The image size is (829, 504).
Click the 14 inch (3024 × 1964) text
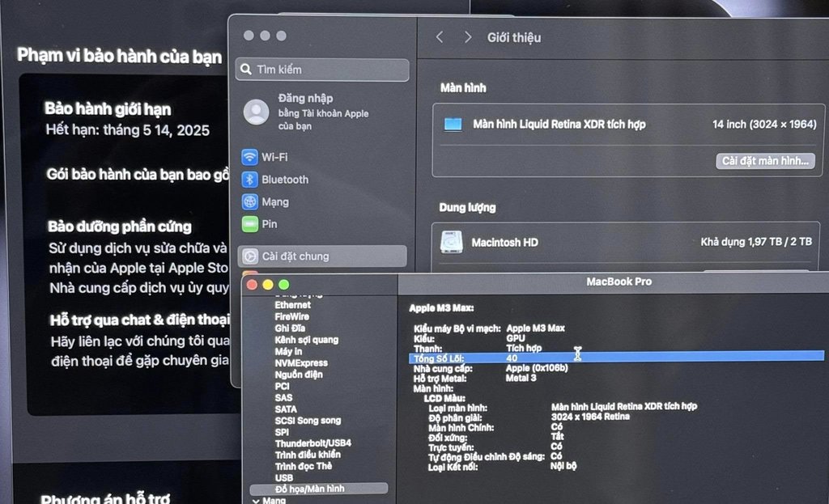pyautogui.click(x=764, y=124)
